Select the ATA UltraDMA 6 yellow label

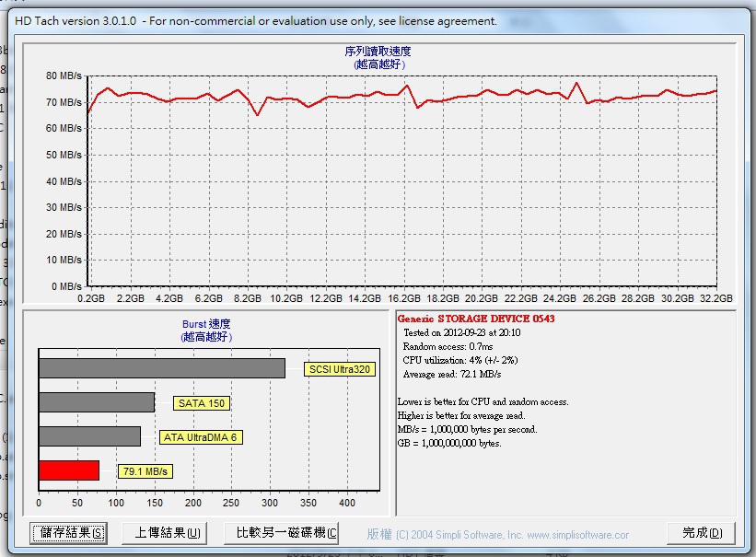[201, 437]
